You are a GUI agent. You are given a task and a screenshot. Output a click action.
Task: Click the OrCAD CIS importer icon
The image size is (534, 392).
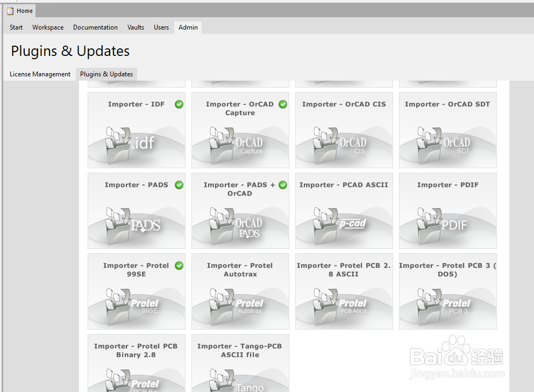click(x=340, y=145)
